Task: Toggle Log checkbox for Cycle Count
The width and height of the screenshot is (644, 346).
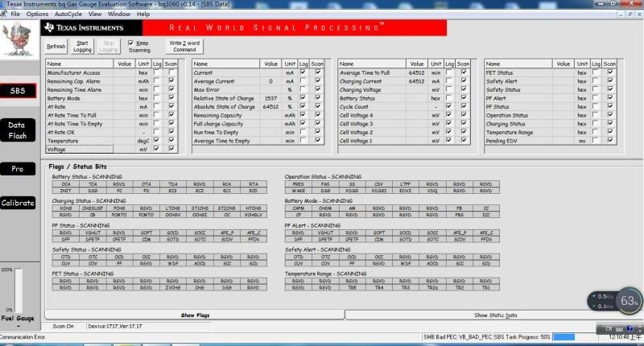Action: (x=449, y=106)
